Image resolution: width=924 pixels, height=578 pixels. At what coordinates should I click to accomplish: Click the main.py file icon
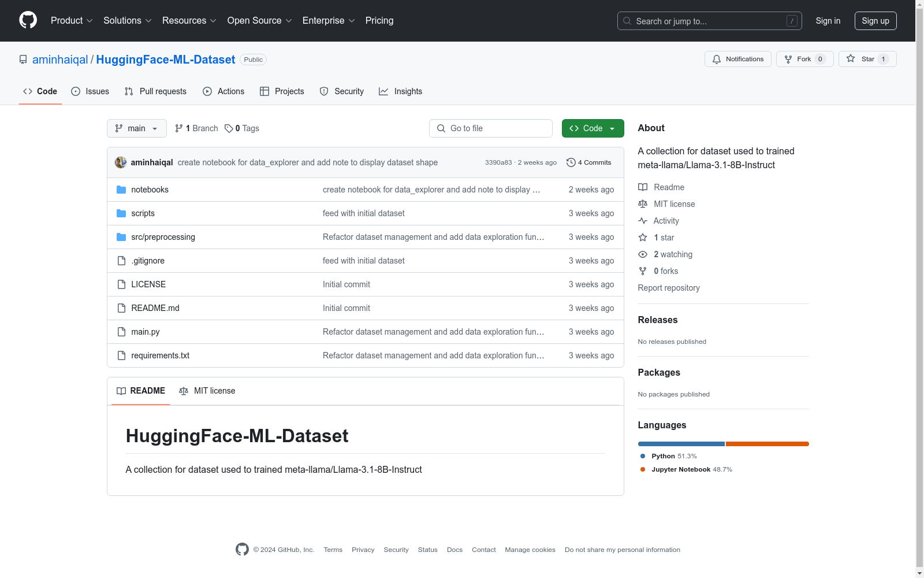pyautogui.click(x=121, y=332)
